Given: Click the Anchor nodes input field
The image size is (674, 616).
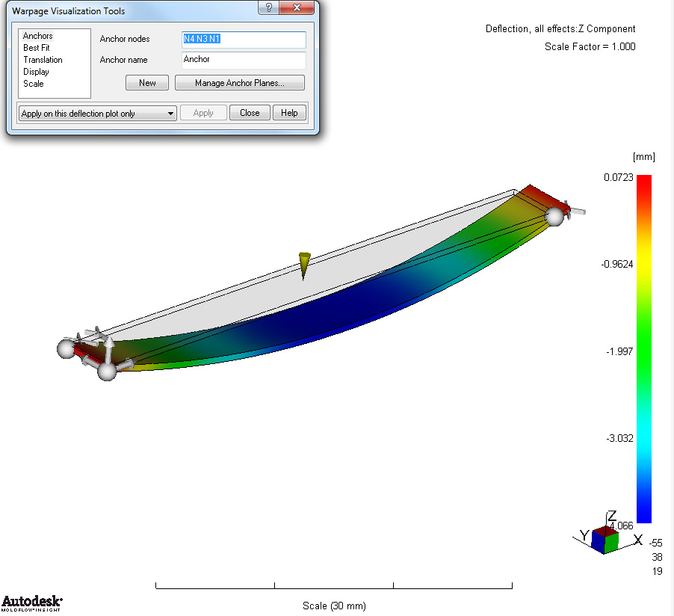Looking at the screenshot, I should (243, 39).
